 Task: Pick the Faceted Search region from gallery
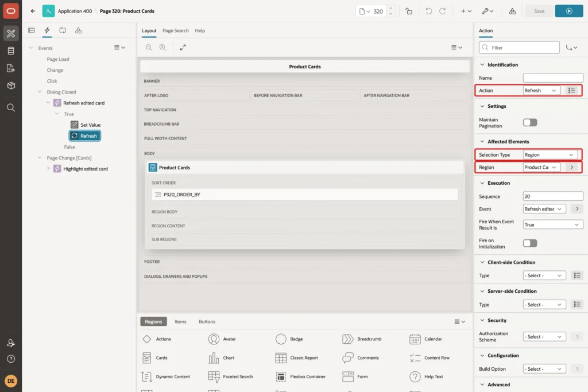point(231,377)
